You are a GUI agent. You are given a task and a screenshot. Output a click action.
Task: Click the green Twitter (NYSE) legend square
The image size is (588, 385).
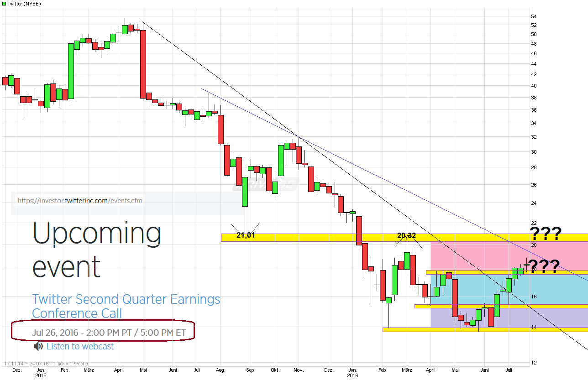4,3
